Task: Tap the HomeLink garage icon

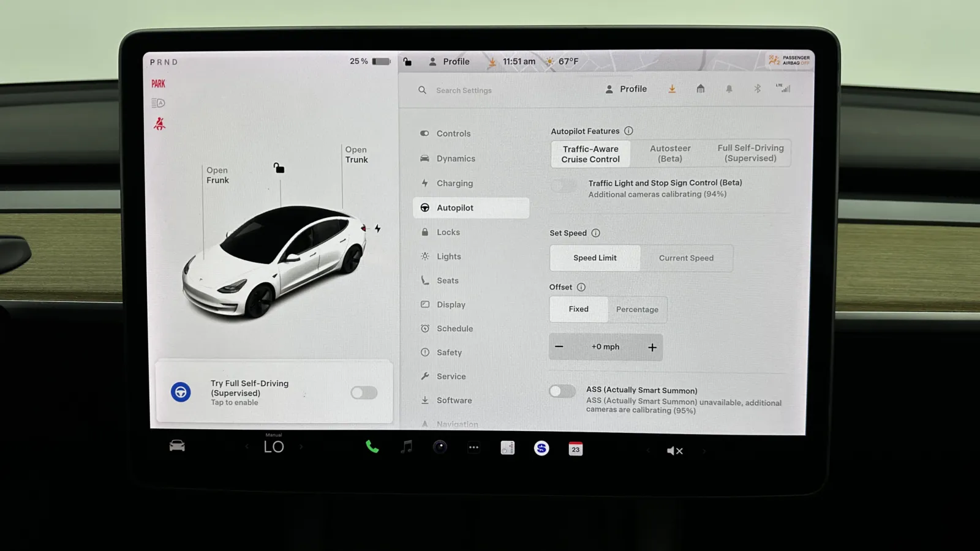Action: [700, 89]
